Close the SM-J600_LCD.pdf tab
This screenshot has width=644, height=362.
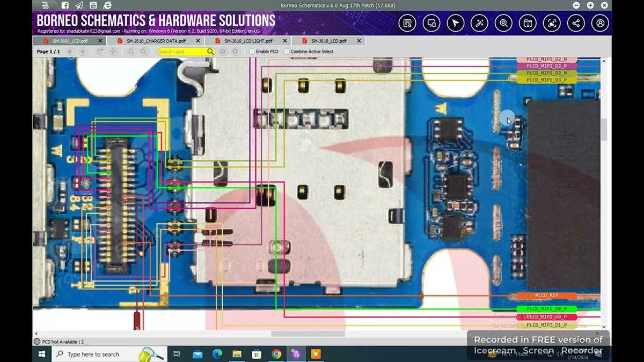(100, 41)
